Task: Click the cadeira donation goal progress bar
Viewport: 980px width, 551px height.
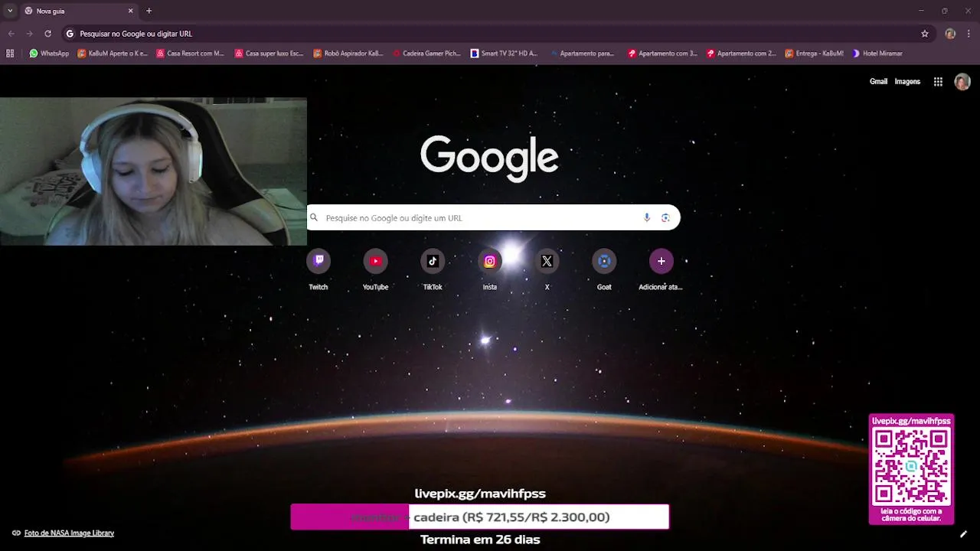Action: (x=479, y=517)
